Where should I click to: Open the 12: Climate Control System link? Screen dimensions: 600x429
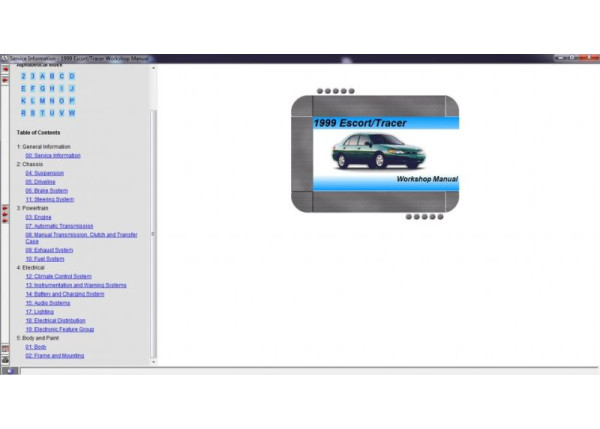click(58, 276)
